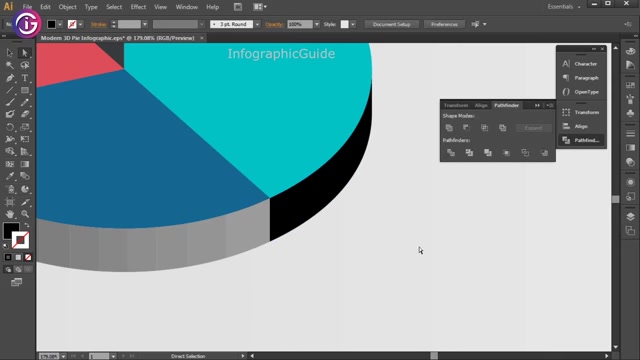Viewport: 640px width, 360px height.
Task: Select the Scale tool
Action: point(24,127)
